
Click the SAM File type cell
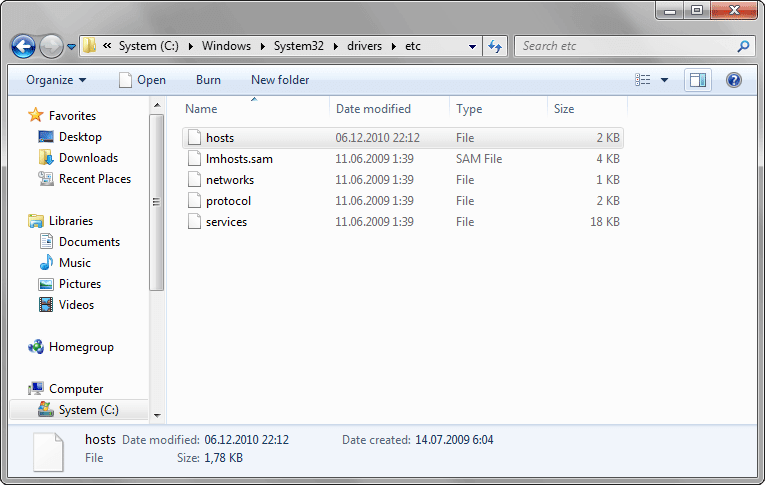[479, 159]
